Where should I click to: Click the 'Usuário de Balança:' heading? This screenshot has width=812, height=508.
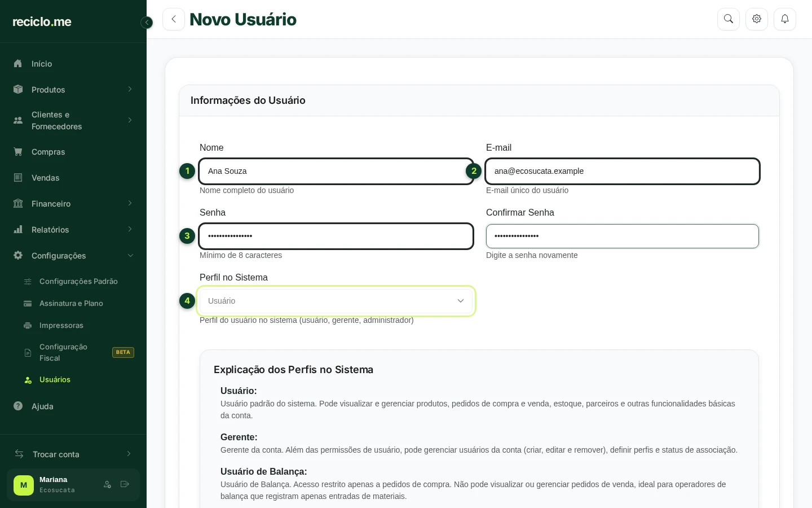(264, 471)
